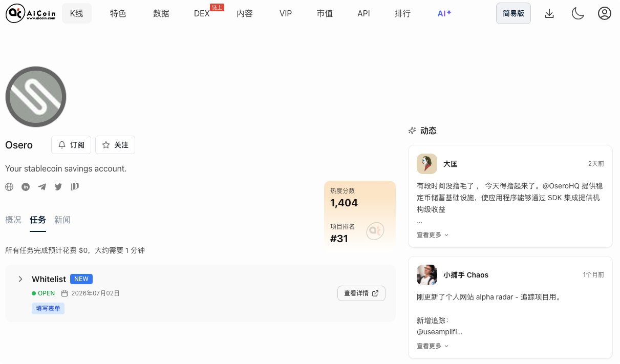620x364 pixels.
Task: Expand 查看更多 in 大匡's post
Action: click(433, 234)
